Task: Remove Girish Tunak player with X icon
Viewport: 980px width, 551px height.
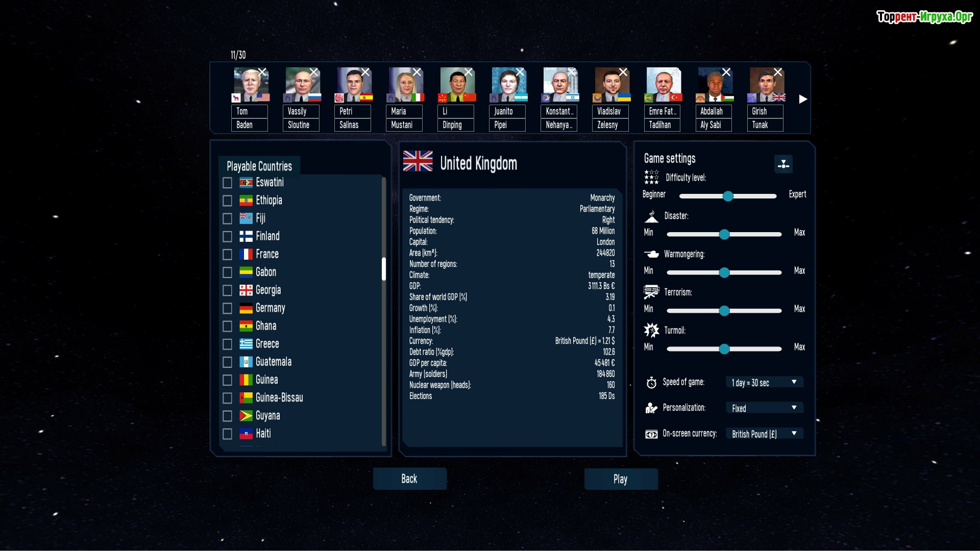Action: pos(778,72)
